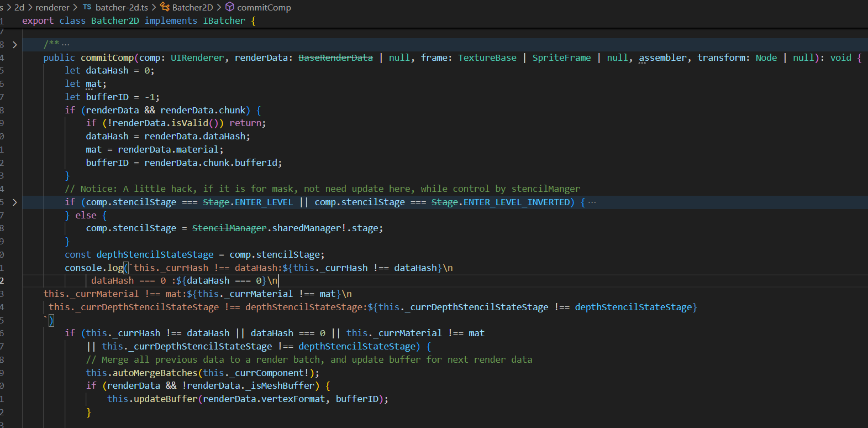Click the method cube icon beside commitComp
The width and height of the screenshot is (868, 428).
[x=230, y=7]
